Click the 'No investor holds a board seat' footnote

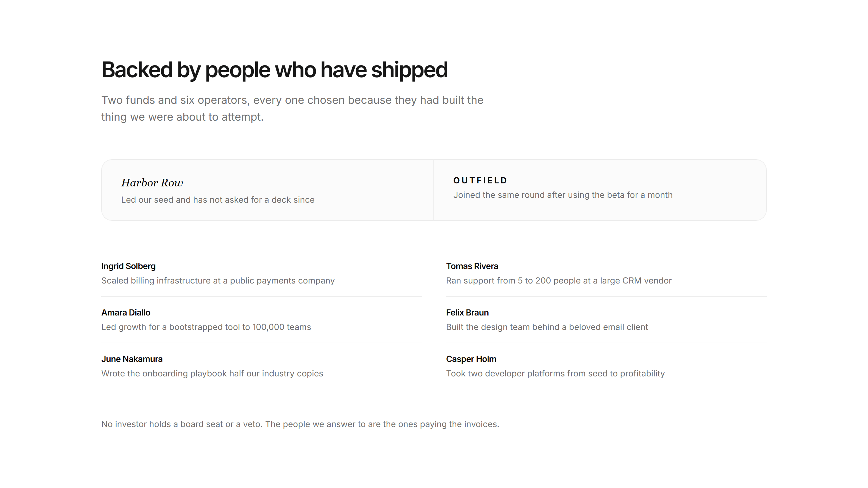[x=300, y=424]
